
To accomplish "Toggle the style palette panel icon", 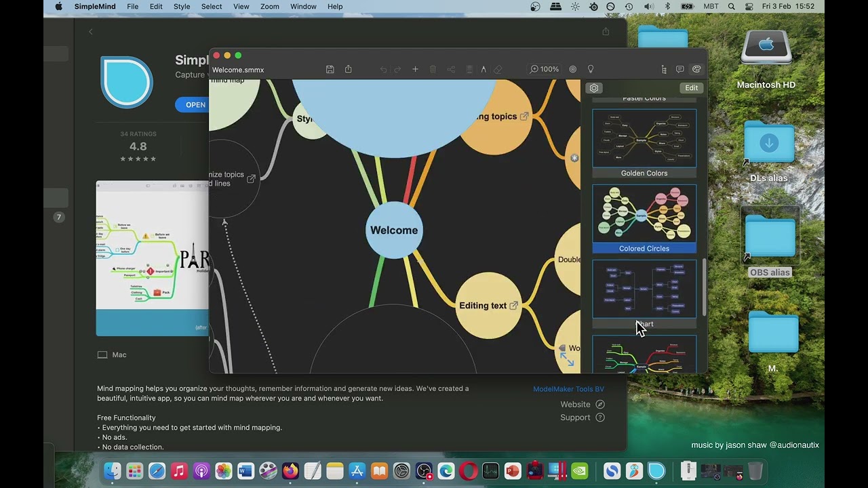I will (x=696, y=69).
